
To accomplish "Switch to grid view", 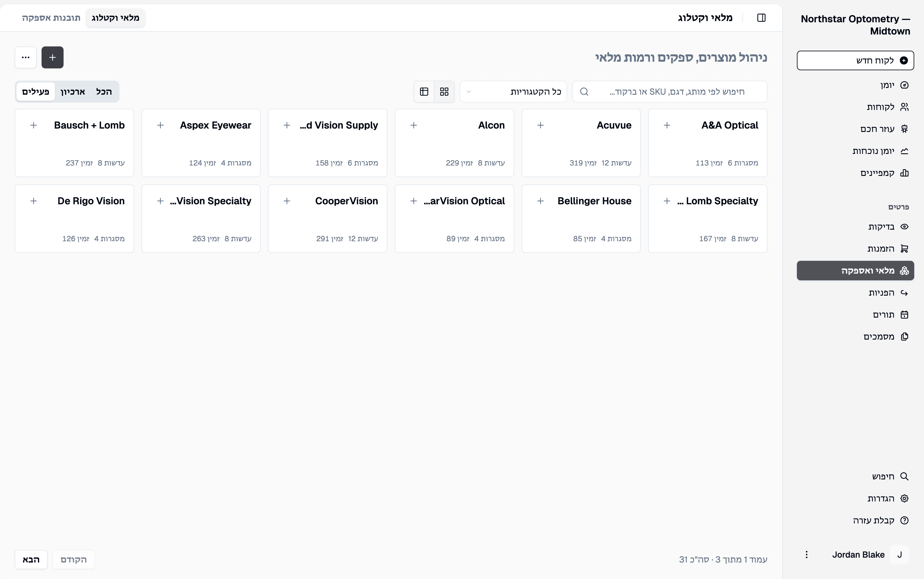I will tap(444, 92).
